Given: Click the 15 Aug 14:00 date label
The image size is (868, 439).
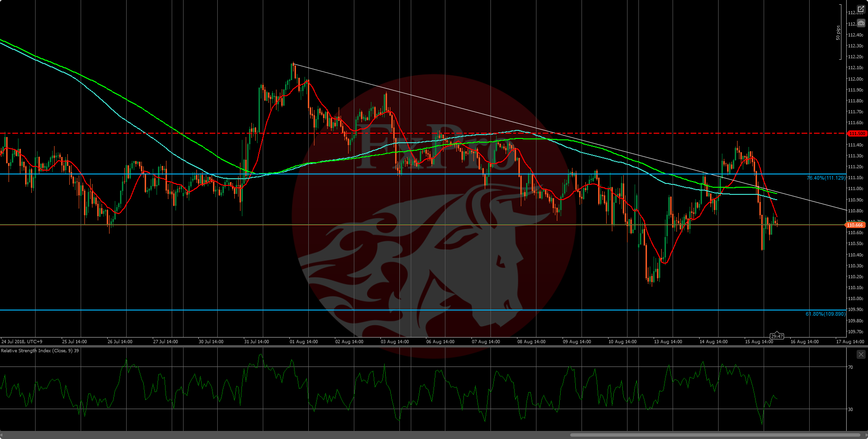Looking at the screenshot, I should (x=759, y=341).
